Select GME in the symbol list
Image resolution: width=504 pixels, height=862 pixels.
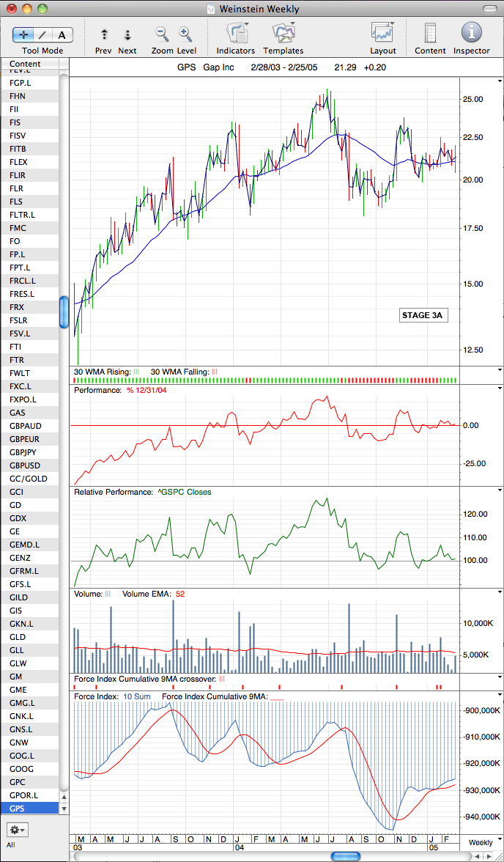[x=30, y=689]
